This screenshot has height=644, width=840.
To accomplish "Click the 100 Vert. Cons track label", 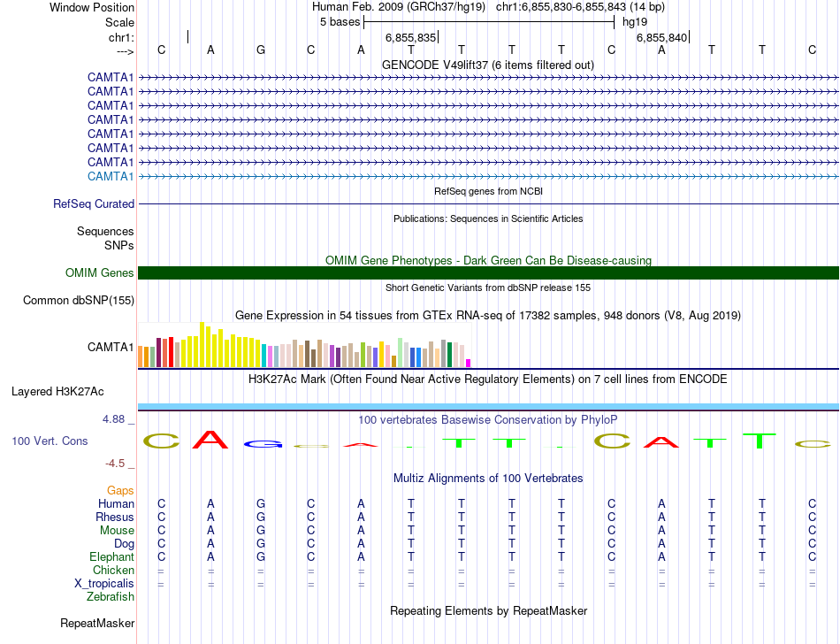I will [50, 441].
